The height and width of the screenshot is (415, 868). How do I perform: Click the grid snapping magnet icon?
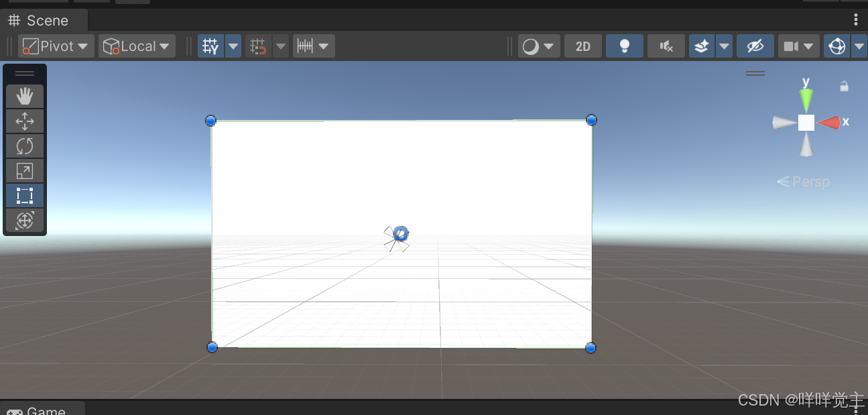[x=257, y=46]
